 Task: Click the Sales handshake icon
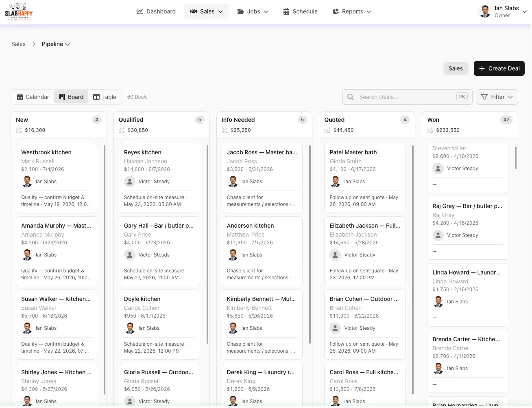tap(194, 11)
